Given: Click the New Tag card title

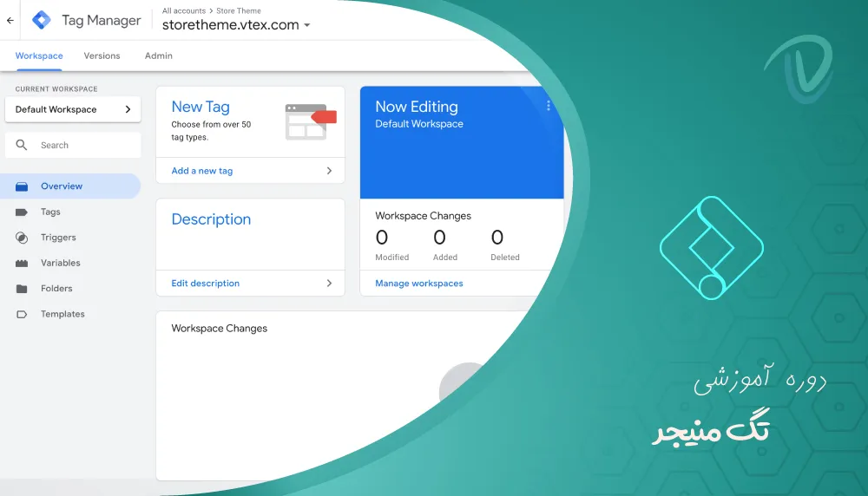Looking at the screenshot, I should (201, 107).
